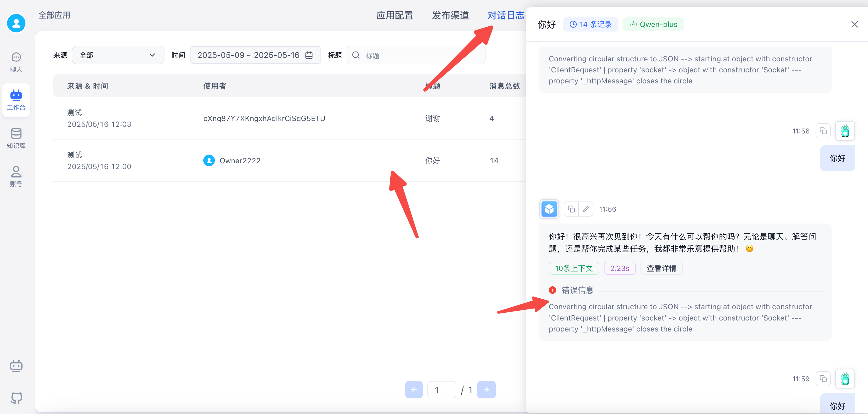Switch to 发布渠道 tab
This screenshot has height=414, width=868.
pyautogui.click(x=450, y=16)
